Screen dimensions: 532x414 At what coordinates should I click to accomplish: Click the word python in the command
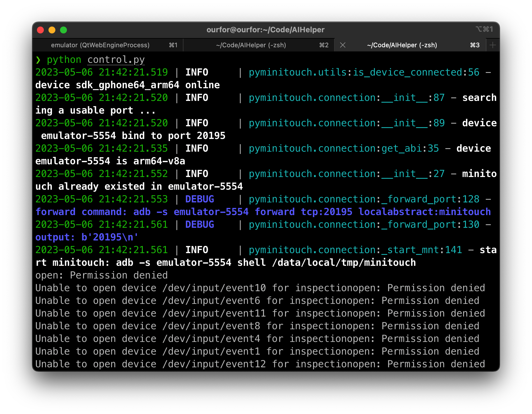pos(64,60)
